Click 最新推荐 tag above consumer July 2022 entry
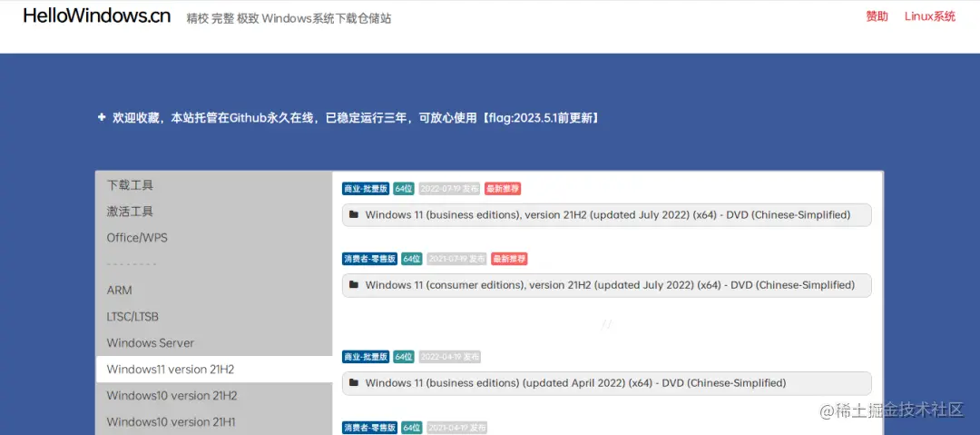The height and width of the screenshot is (435, 980). pos(509,259)
